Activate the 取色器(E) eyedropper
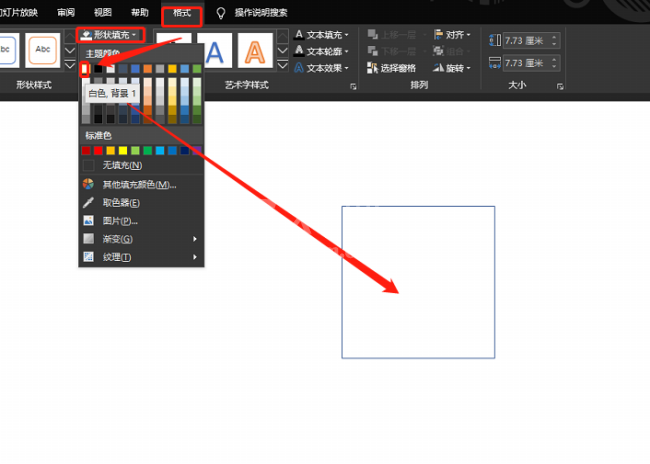 (141, 203)
